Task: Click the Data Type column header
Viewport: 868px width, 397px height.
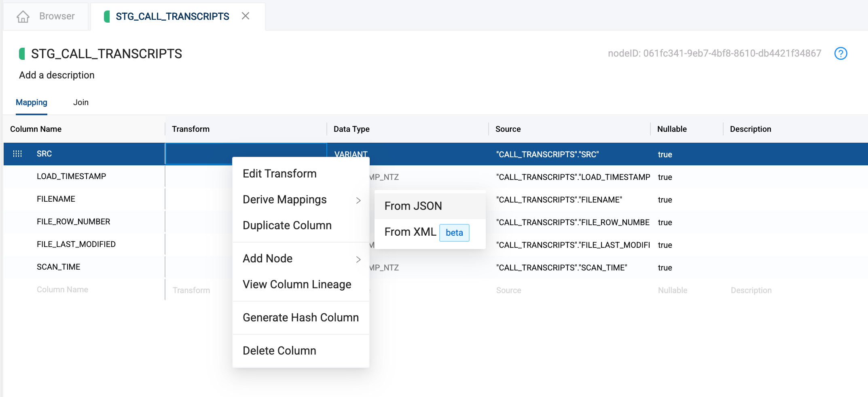Action: pos(351,129)
